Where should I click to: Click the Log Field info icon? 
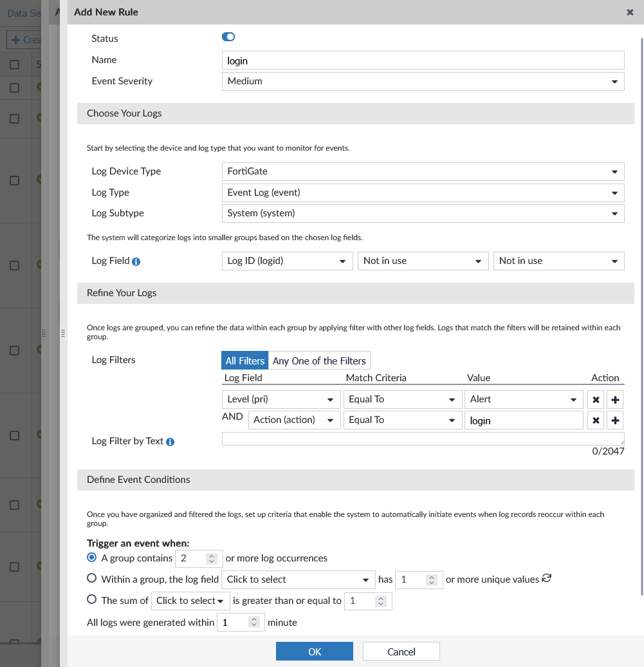pyautogui.click(x=136, y=261)
